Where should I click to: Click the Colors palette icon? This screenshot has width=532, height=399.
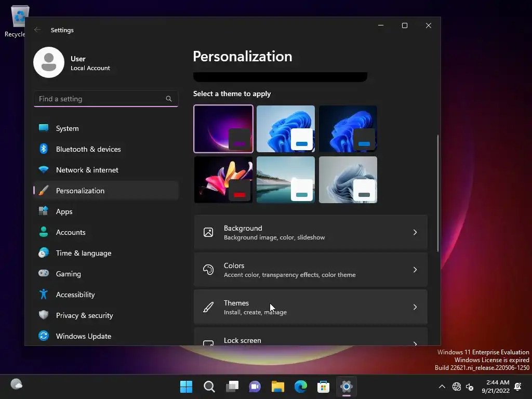point(208,270)
